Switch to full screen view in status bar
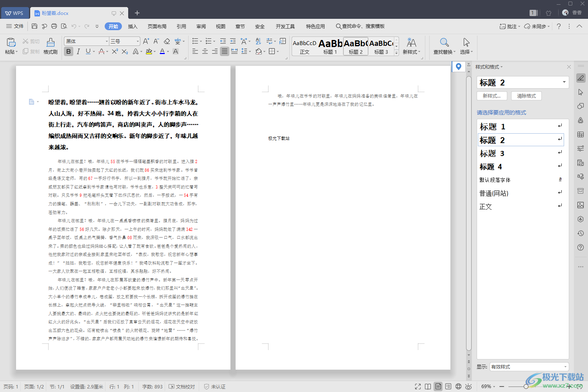Viewport: 588px width, 392px height. pos(418,387)
